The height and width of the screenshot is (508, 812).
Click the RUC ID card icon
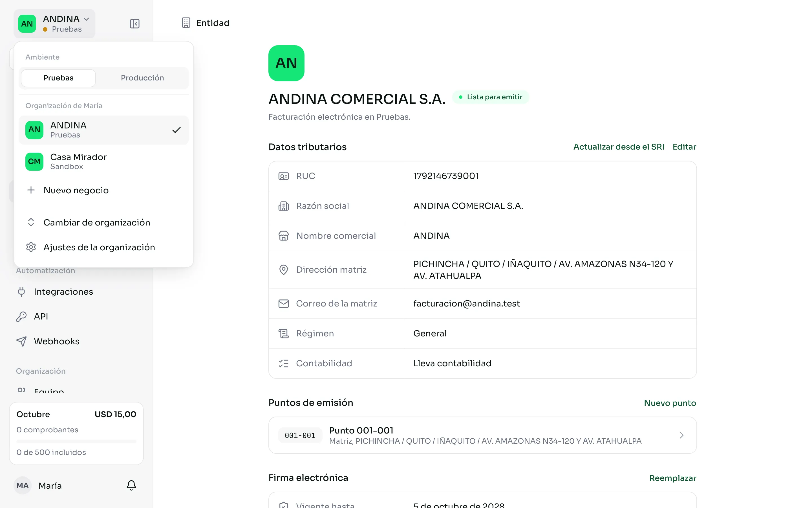(284, 176)
